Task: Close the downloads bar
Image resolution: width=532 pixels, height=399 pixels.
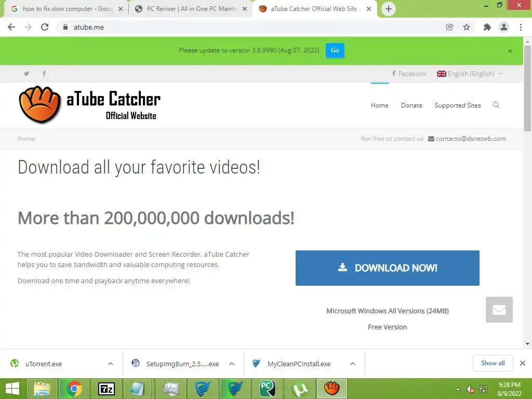Action: 523,363
